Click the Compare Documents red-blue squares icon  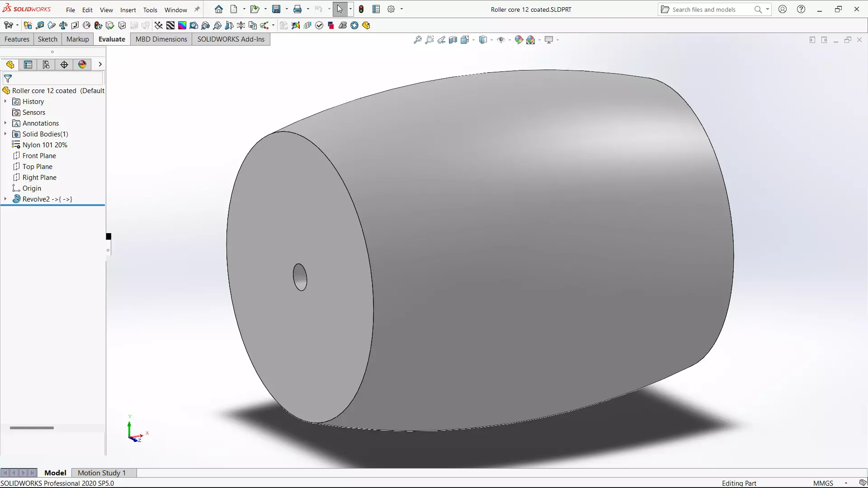331,25
